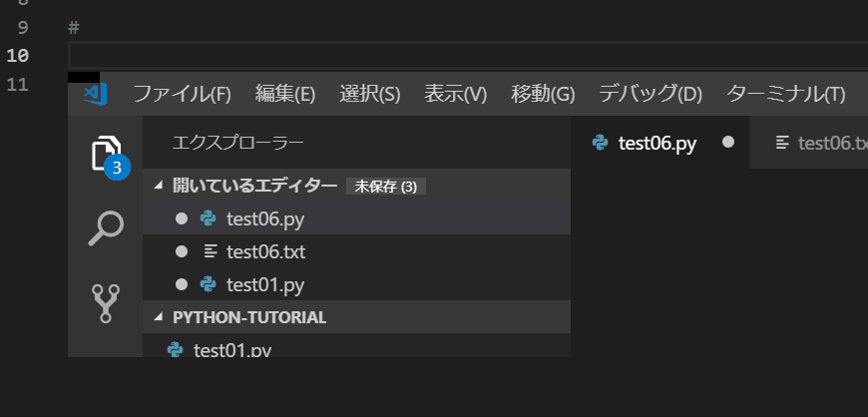Open the Explorer view icon in activity bar
The image size is (868, 417).
105,152
